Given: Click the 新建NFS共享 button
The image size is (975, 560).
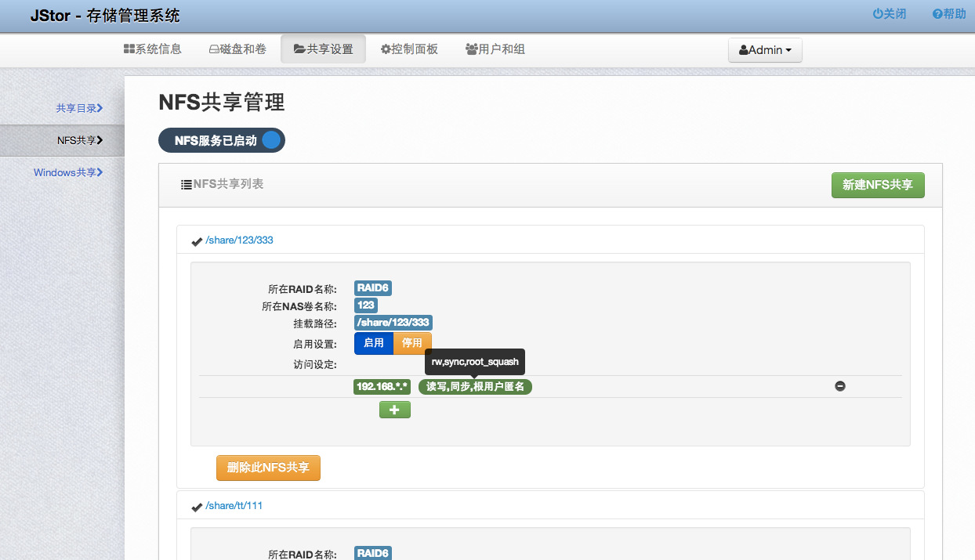Looking at the screenshot, I should 878,185.
